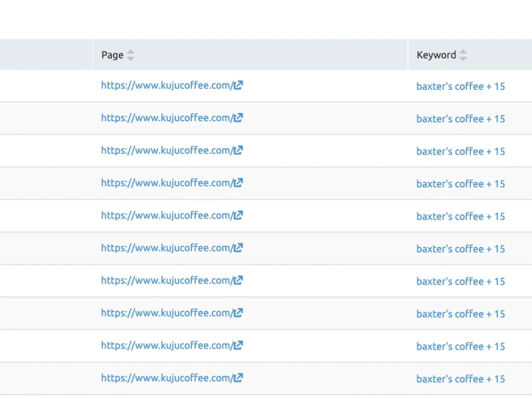Open external link icon in tenth row
532x399 pixels.
(238, 378)
